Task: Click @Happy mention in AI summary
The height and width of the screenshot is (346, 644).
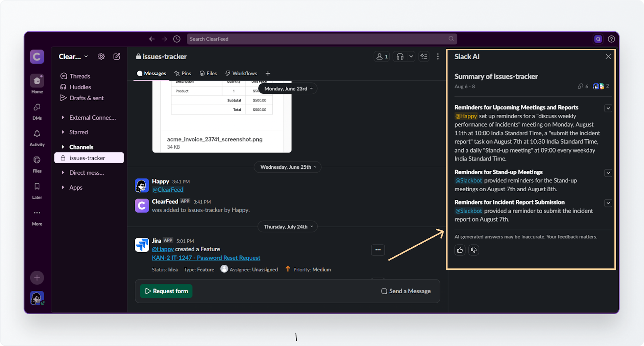Action: (x=466, y=116)
